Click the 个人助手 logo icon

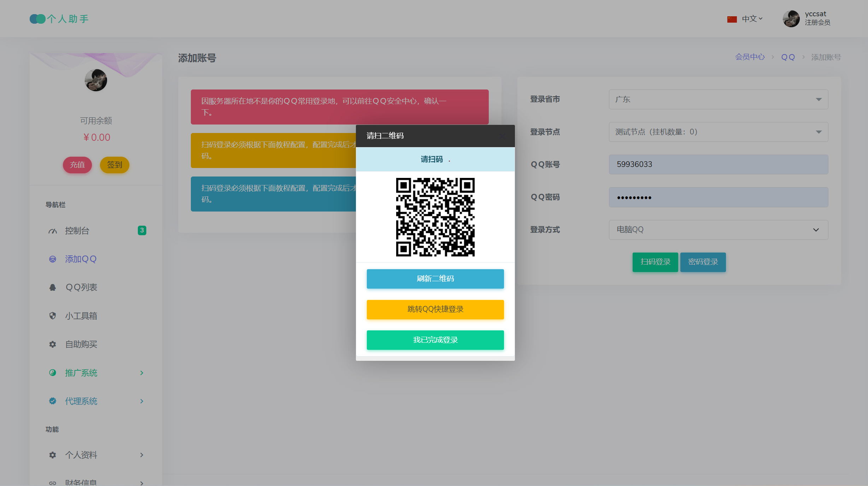pos(37,19)
